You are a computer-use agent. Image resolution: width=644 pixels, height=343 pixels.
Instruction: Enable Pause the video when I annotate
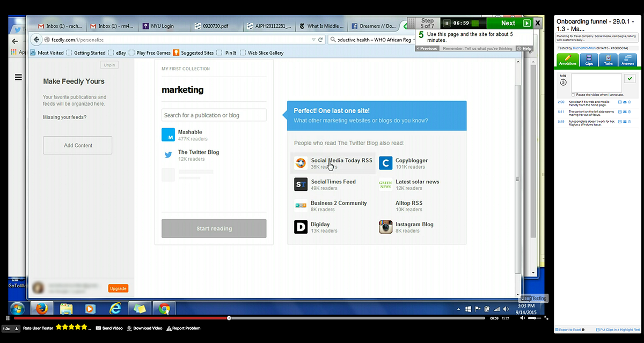(x=574, y=94)
